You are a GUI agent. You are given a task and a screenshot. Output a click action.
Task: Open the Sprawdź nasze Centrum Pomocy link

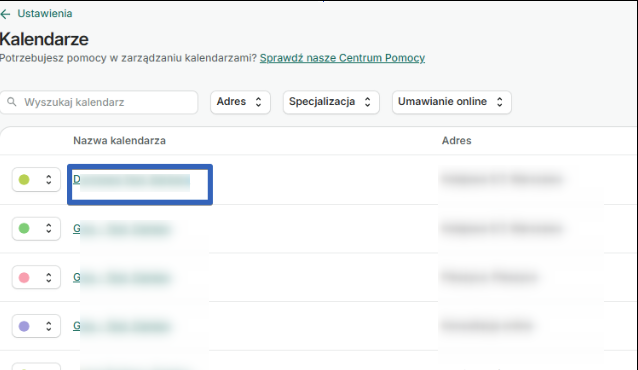pyautogui.click(x=342, y=58)
